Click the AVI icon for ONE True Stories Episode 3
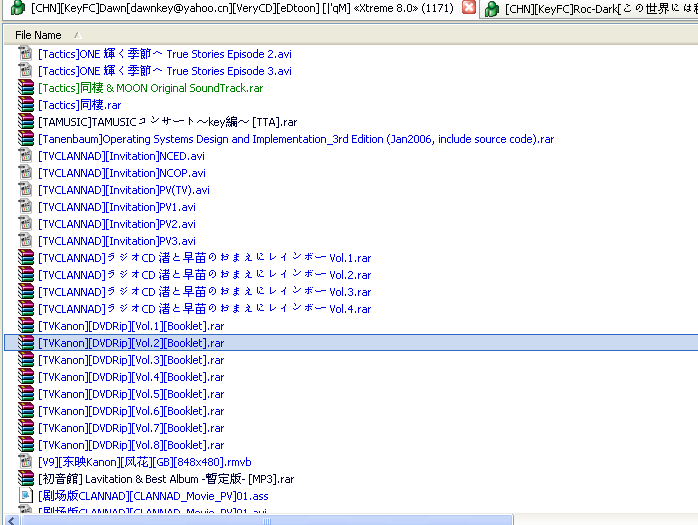 (26, 71)
